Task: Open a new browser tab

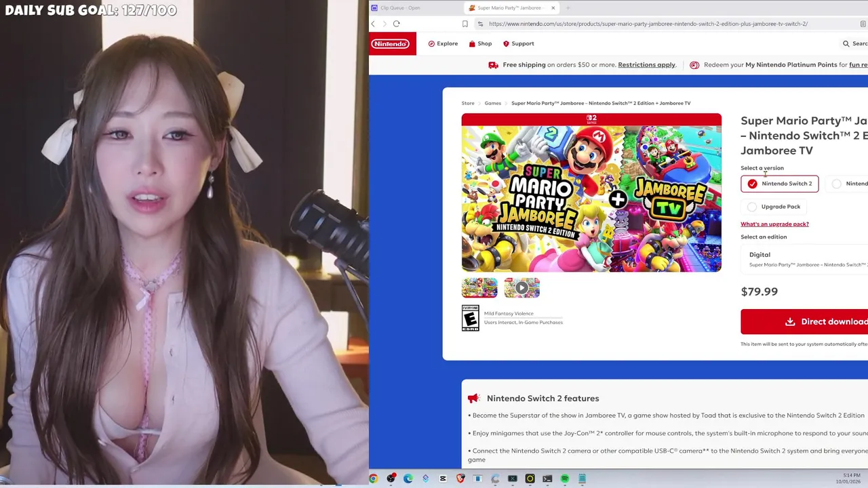Action: (568, 7)
